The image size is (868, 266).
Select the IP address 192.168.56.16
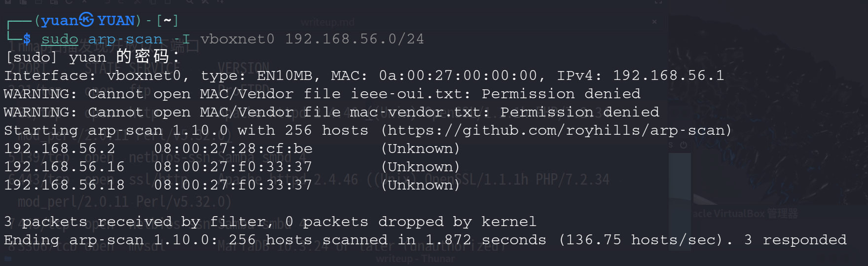click(x=64, y=167)
